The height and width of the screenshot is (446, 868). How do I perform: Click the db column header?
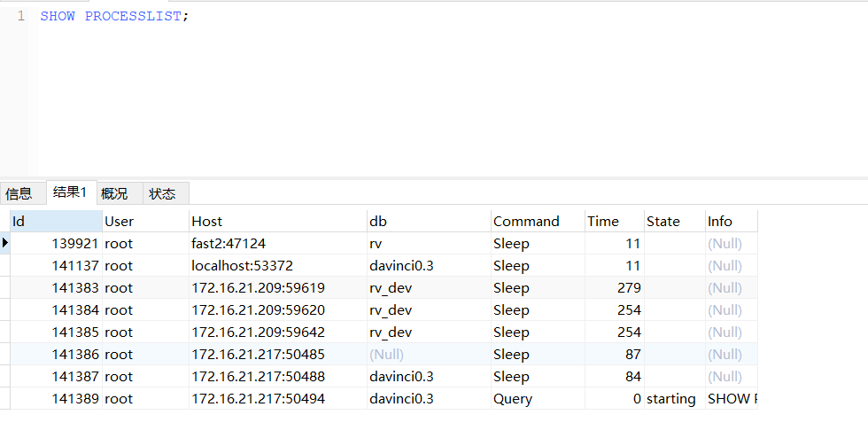(x=427, y=221)
